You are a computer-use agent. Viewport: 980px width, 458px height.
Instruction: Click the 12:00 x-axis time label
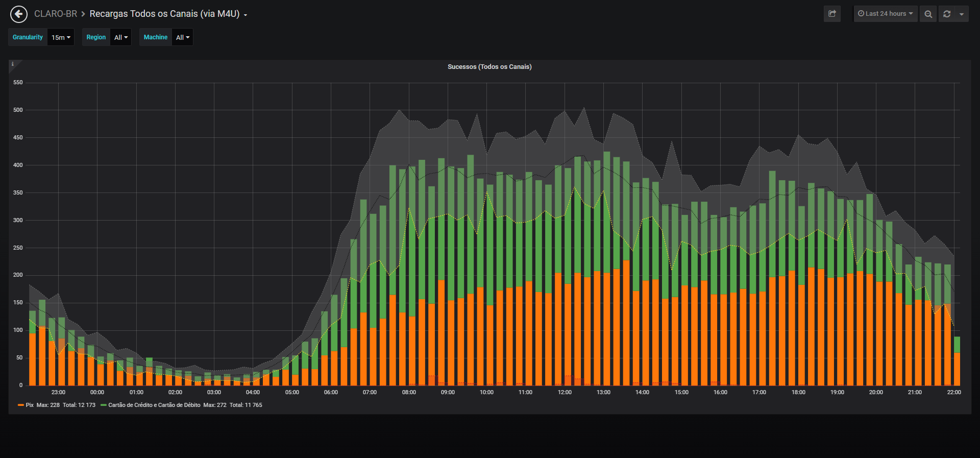click(565, 392)
